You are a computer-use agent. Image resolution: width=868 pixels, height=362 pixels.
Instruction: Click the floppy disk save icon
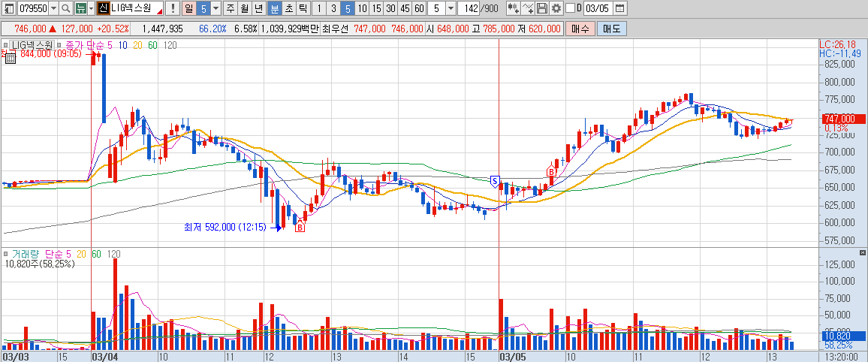[542, 8]
